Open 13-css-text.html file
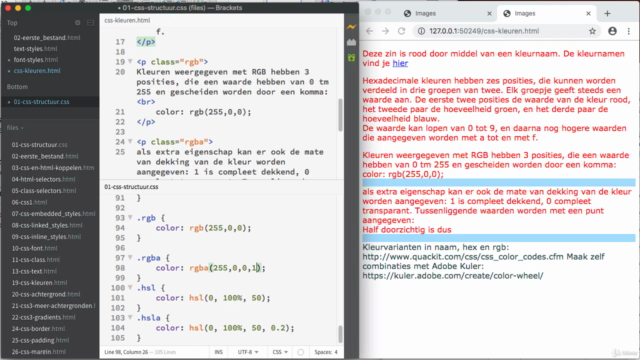 tap(34, 271)
